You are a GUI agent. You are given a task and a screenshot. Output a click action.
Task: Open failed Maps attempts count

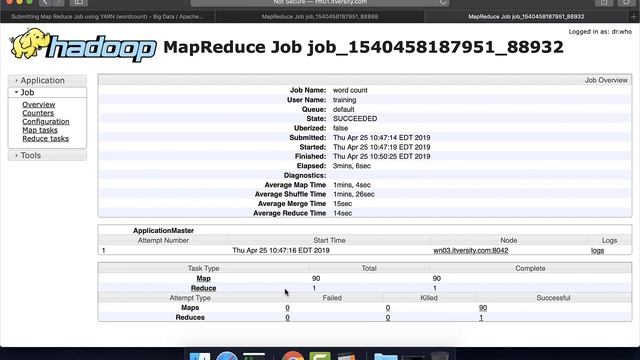point(287,308)
